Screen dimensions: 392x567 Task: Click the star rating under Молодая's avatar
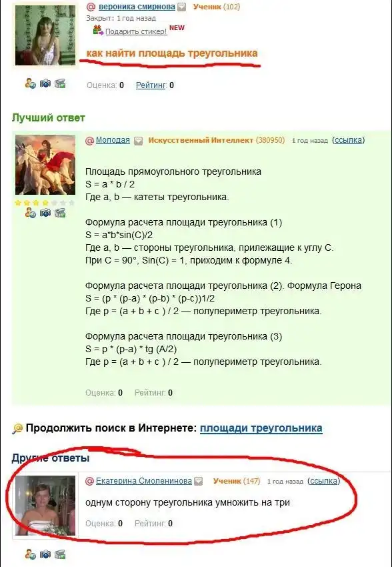[x=45, y=203]
